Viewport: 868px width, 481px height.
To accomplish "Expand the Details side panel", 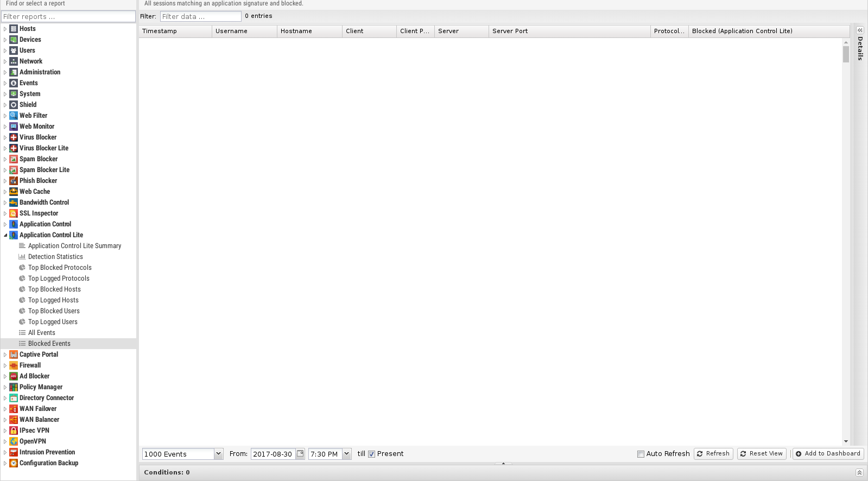I will pos(860,30).
